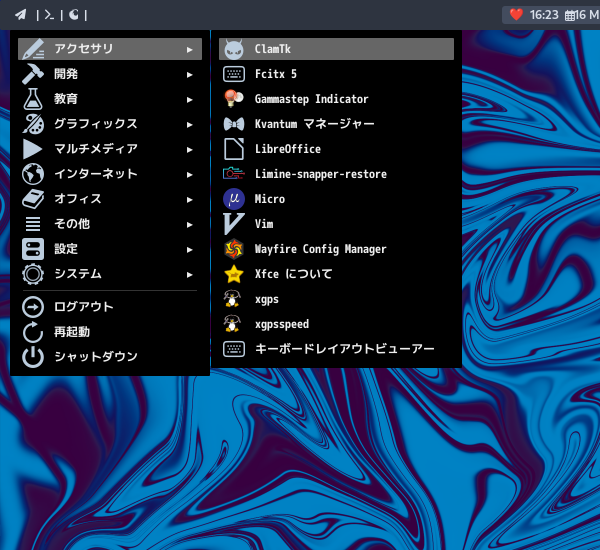
Task: Open the calendar icon beside the clock
Action: point(570,15)
